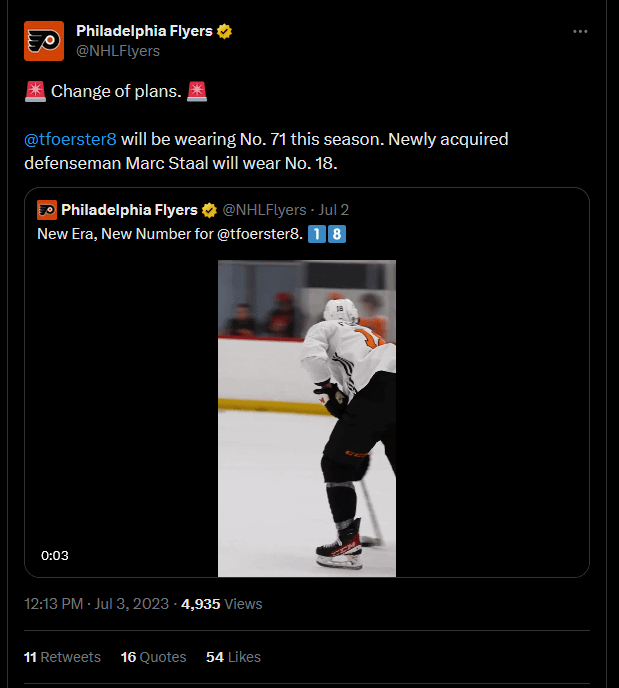Open the 54 Likes list

(233, 657)
